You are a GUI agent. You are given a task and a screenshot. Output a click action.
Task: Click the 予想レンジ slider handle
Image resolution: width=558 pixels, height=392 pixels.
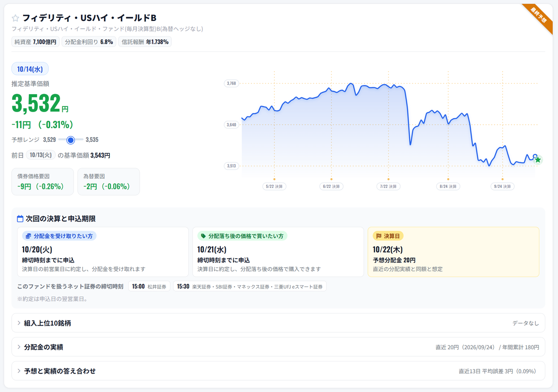click(71, 140)
